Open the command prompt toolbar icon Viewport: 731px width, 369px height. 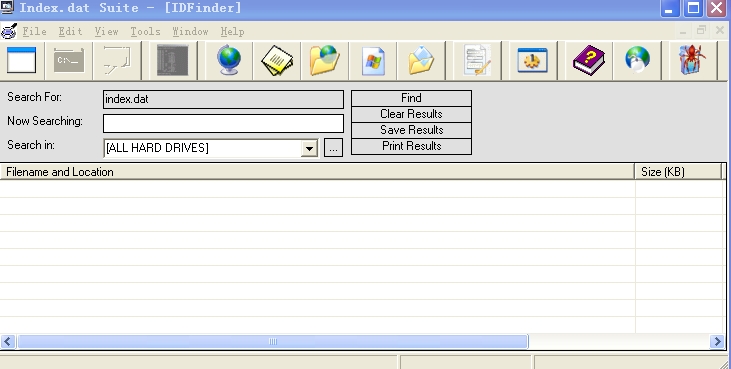tap(69, 61)
